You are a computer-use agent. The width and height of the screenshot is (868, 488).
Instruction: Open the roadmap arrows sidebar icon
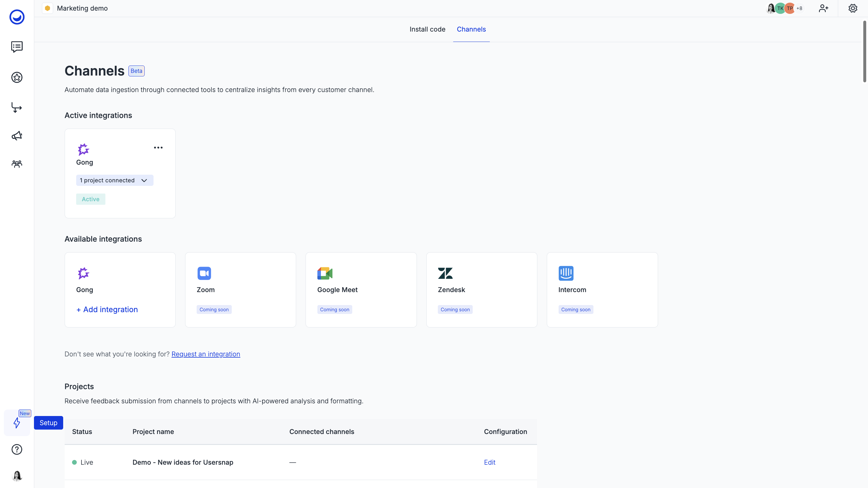pos(17,108)
